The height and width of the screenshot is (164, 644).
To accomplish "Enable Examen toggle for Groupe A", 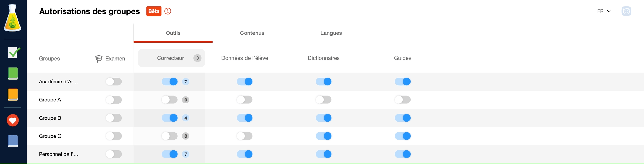I will coord(114,100).
